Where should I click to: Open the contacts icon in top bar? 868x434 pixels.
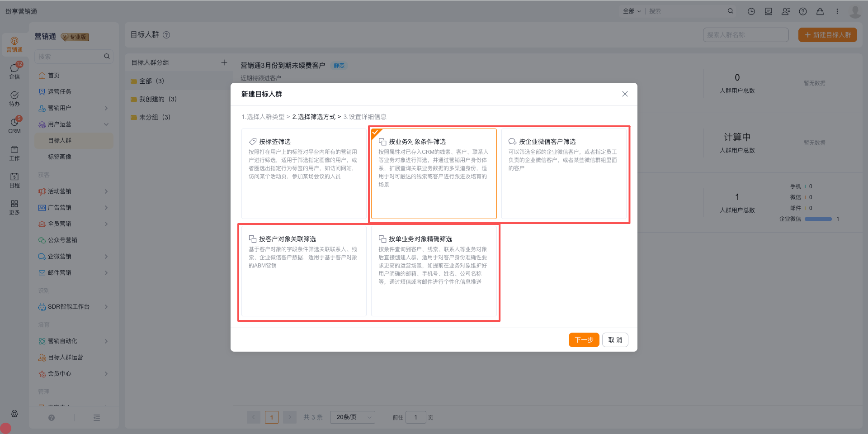[786, 11]
